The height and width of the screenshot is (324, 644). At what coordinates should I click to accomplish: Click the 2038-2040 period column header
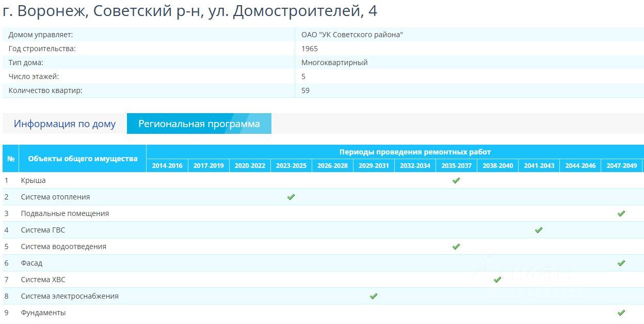pos(497,166)
